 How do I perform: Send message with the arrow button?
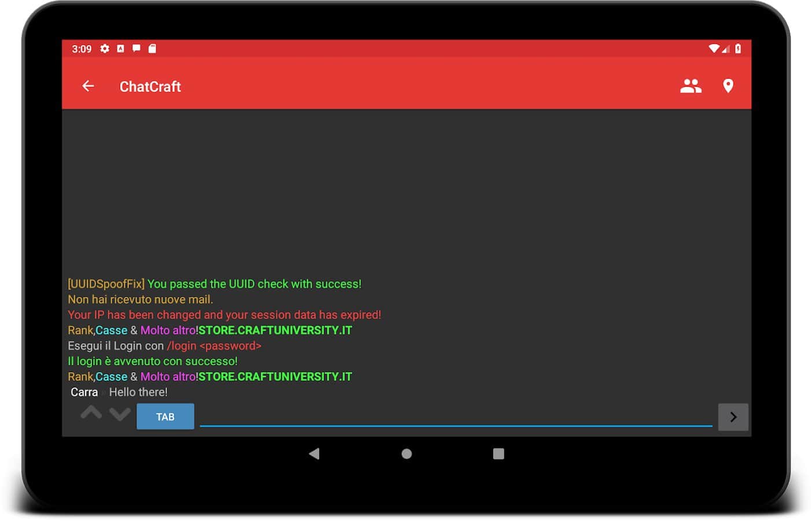tap(733, 417)
